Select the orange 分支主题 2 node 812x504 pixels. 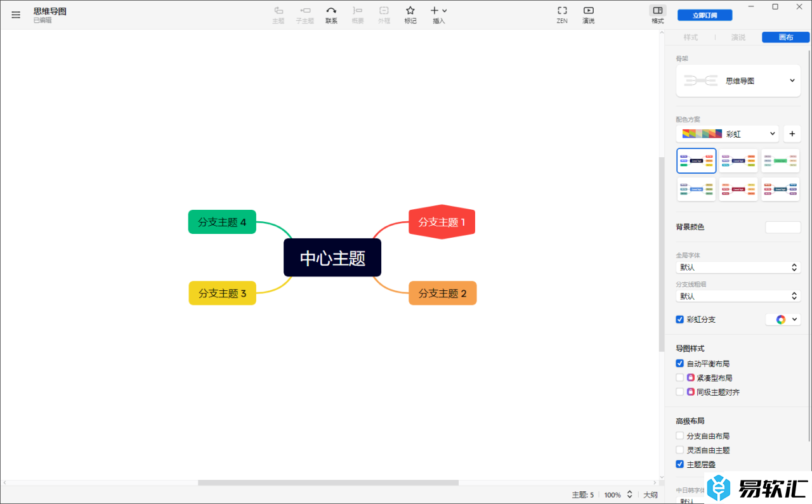point(442,293)
